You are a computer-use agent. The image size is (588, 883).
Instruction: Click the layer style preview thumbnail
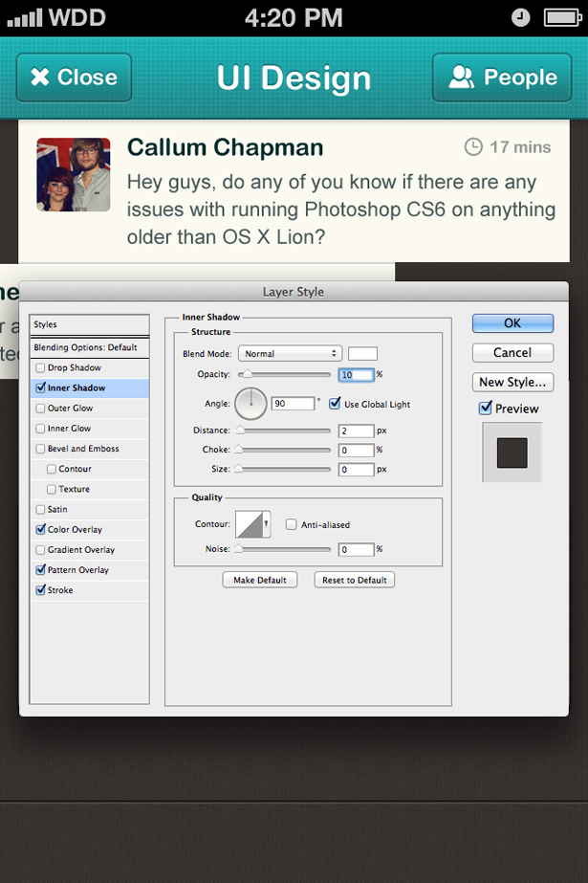512,453
